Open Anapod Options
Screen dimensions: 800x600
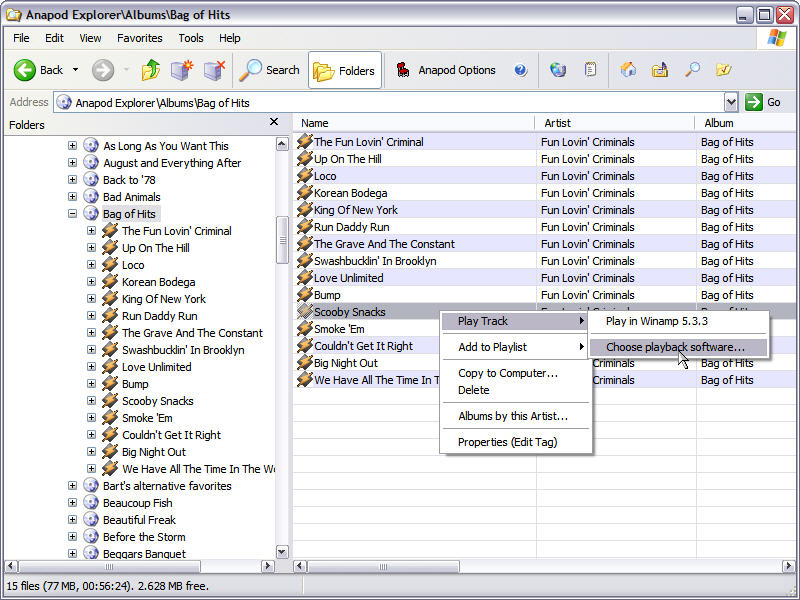tap(446, 70)
